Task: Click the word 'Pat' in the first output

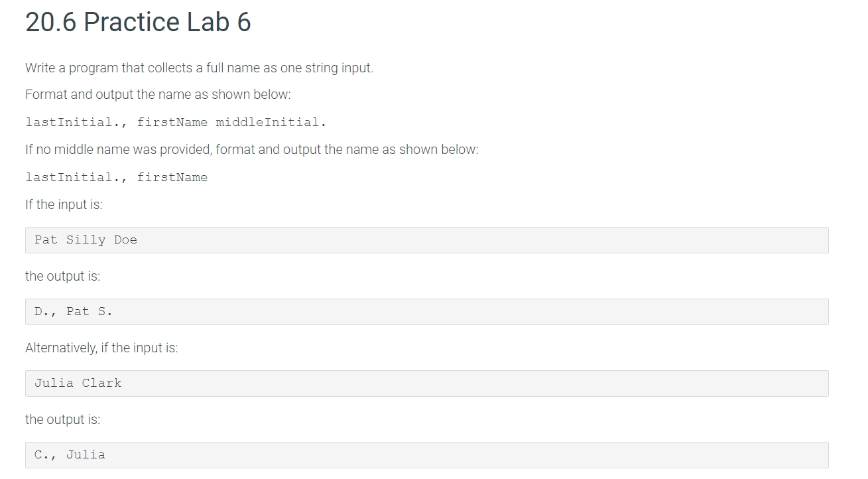Action: tap(78, 312)
